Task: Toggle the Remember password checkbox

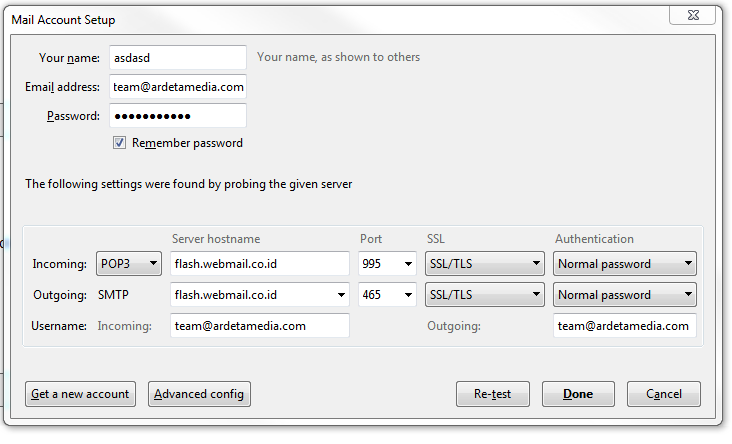Action: coord(120,143)
